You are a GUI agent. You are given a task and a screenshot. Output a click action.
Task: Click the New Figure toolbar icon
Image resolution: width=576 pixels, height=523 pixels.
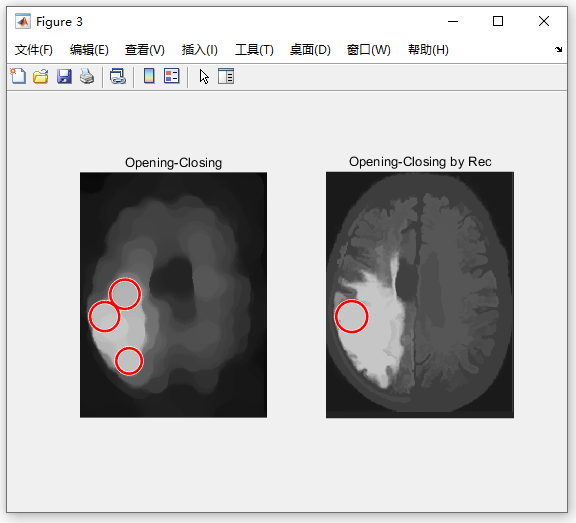[x=18, y=76]
